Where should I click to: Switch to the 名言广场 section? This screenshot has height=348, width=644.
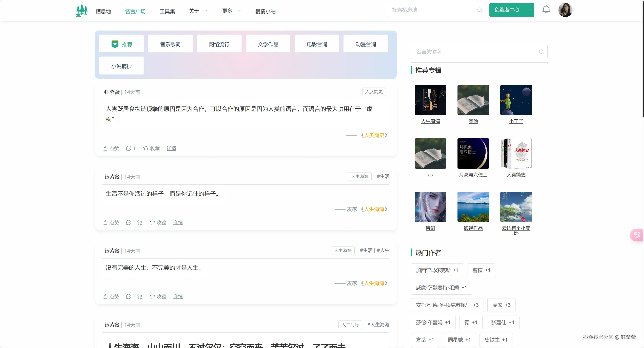[135, 11]
